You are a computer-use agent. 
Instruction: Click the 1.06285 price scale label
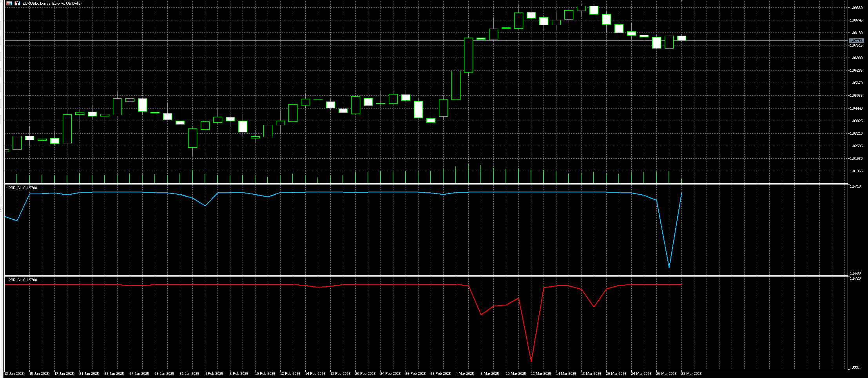point(856,71)
